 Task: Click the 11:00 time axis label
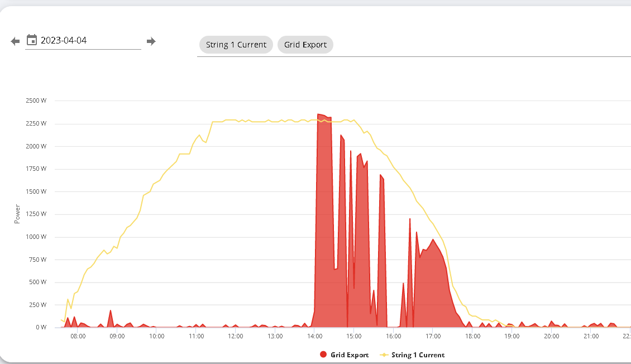click(x=197, y=336)
